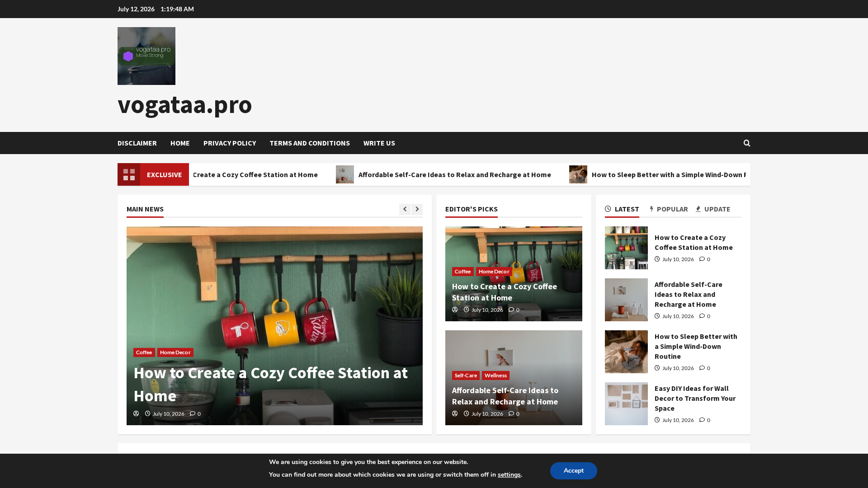Click comment icon in Editor's Picks self-care card
Screen dimensions: 868x488
511,413
